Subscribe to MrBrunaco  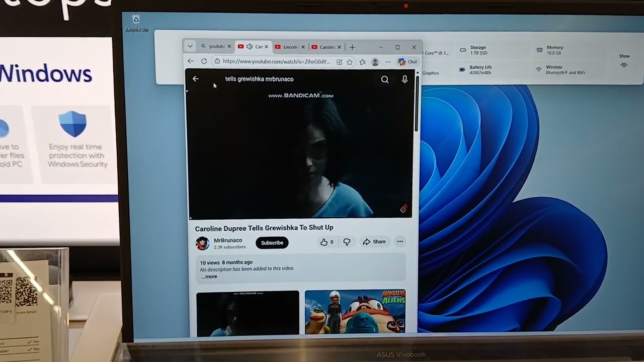272,243
